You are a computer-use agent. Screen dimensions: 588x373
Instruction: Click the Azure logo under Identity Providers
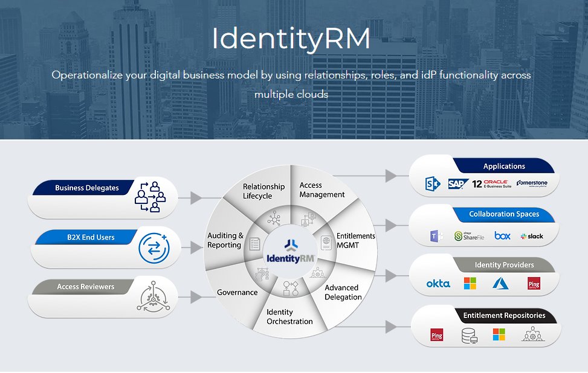click(500, 284)
